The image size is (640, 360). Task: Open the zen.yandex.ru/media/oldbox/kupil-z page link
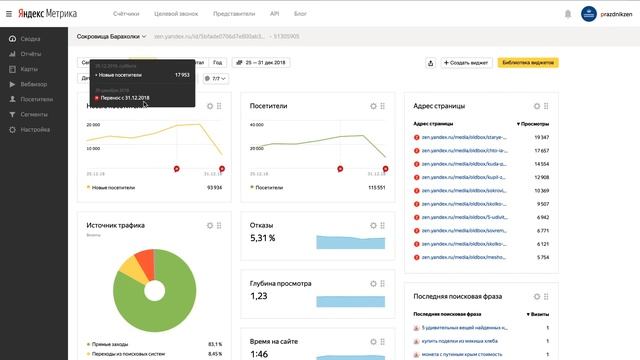464,177
